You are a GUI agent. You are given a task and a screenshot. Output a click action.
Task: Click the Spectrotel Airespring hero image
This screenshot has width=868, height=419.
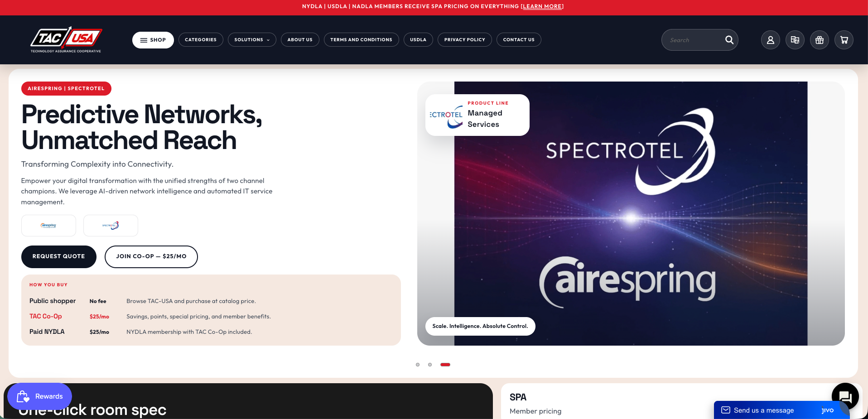tap(631, 213)
